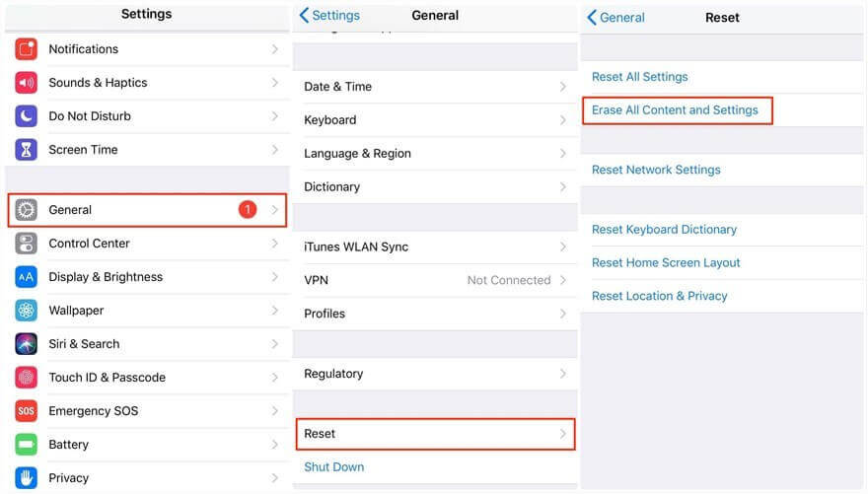868x494 pixels.
Task: Open the Reset row chevron
Action: click(563, 434)
